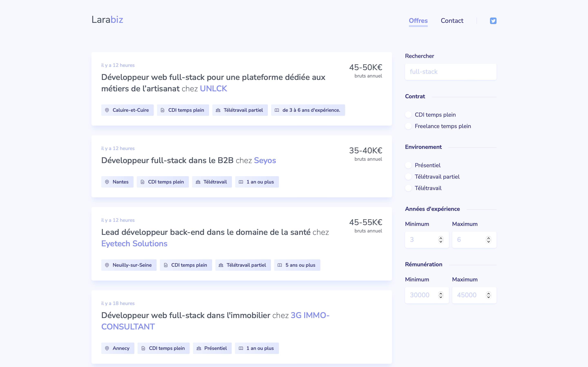Click stepper arrows on experience Maximum field
588x367 pixels.
pyautogui.click(x=488, y=240)
